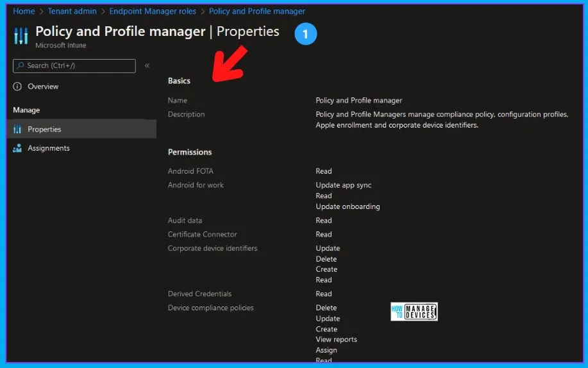Viewport: 588px width, 368px height.
Task: Click the magnifier icon in search box
Action: click(x=21, y=65)
